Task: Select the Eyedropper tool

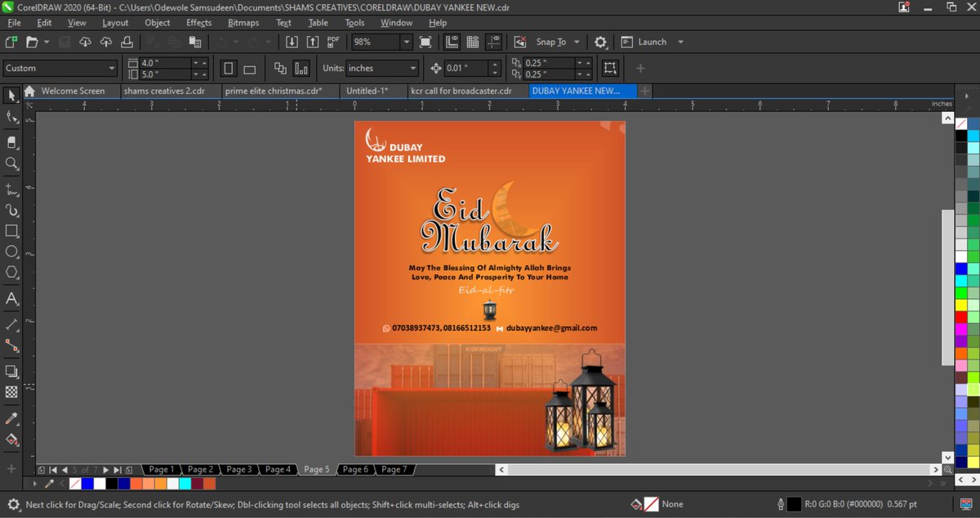Action: point(11,418)
